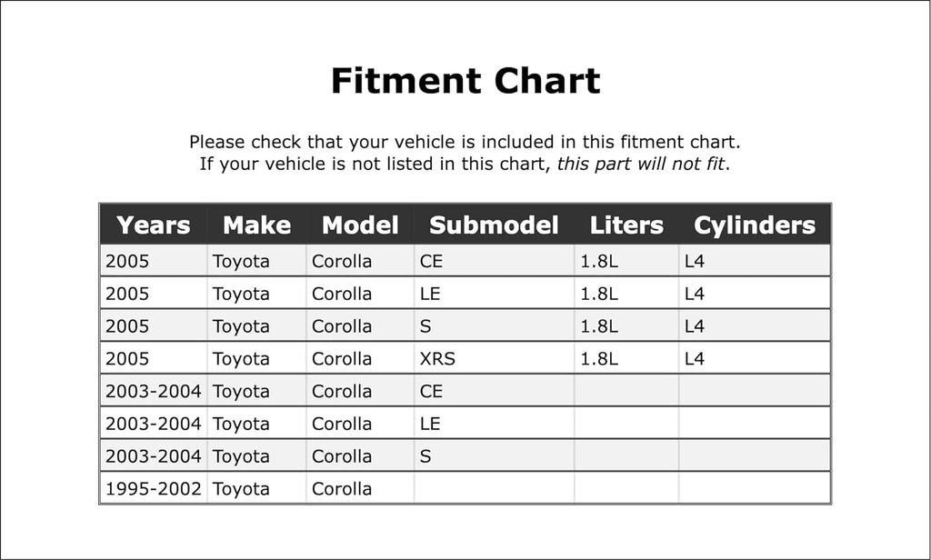
Task: Select the CE submodel cell for 2003-2004
Action: 431,392
